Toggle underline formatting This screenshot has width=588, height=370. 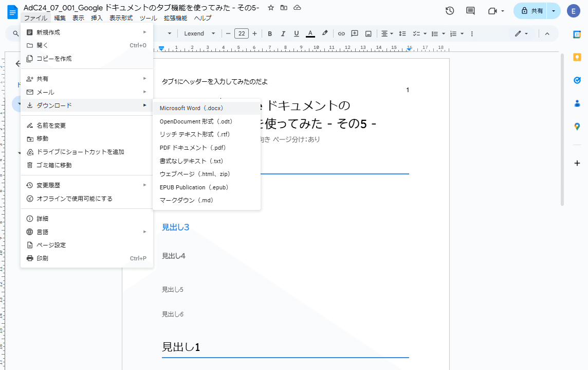coord(296,34)
